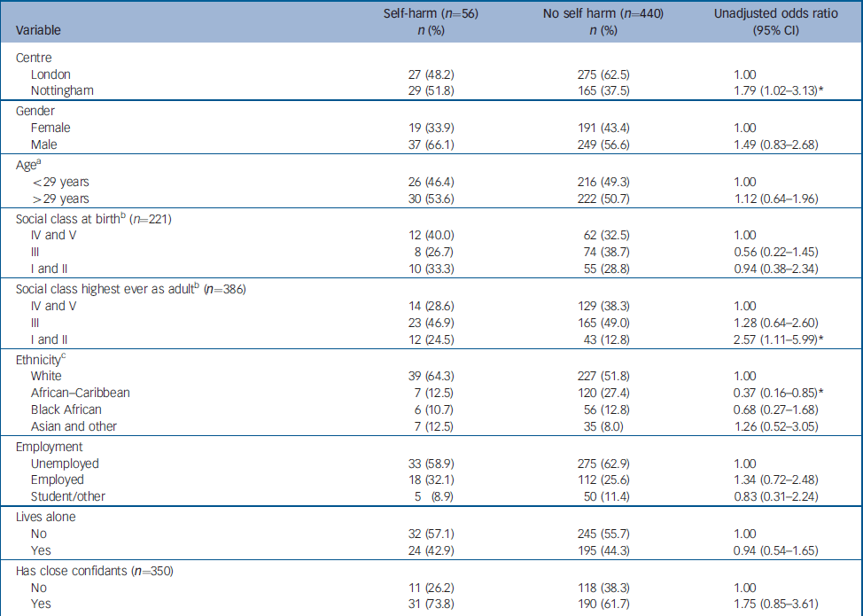Click the >29 years row label
Image resolution: width=863 pixels, height=616 pixels.
click(60, 198)
